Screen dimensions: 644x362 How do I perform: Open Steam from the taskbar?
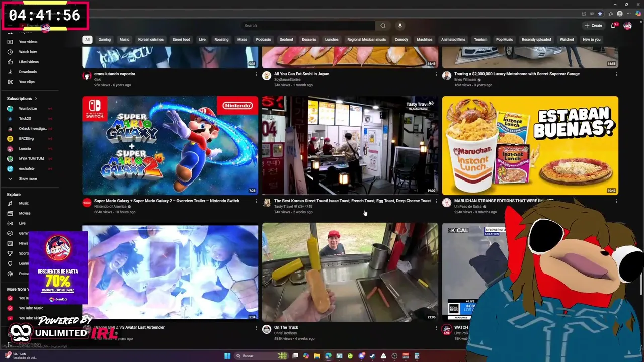tap(372, 356)
